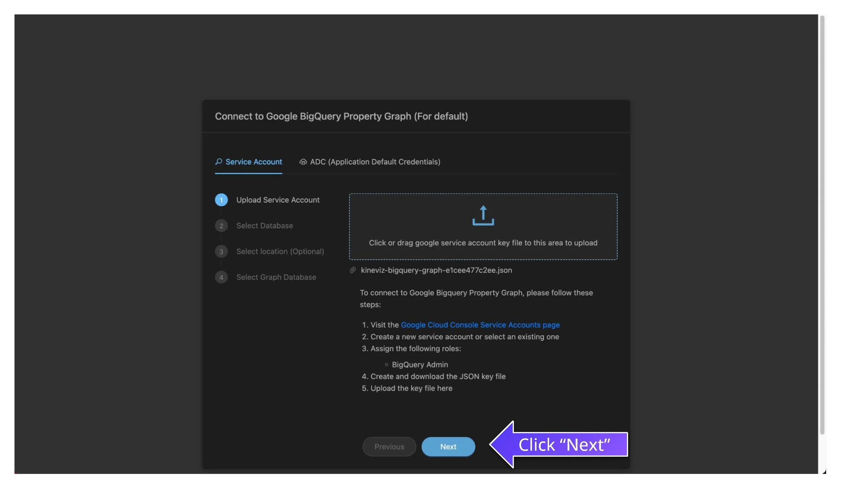Open the ADC (Application Default Credentials) tab
This screenshot has height=488, width=868.
click(375, 162)
